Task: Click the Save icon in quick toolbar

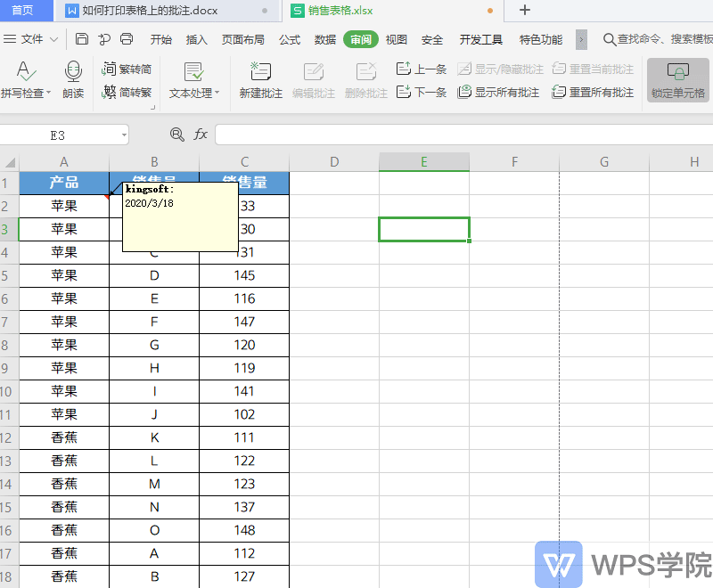Action: pos(81,39)
